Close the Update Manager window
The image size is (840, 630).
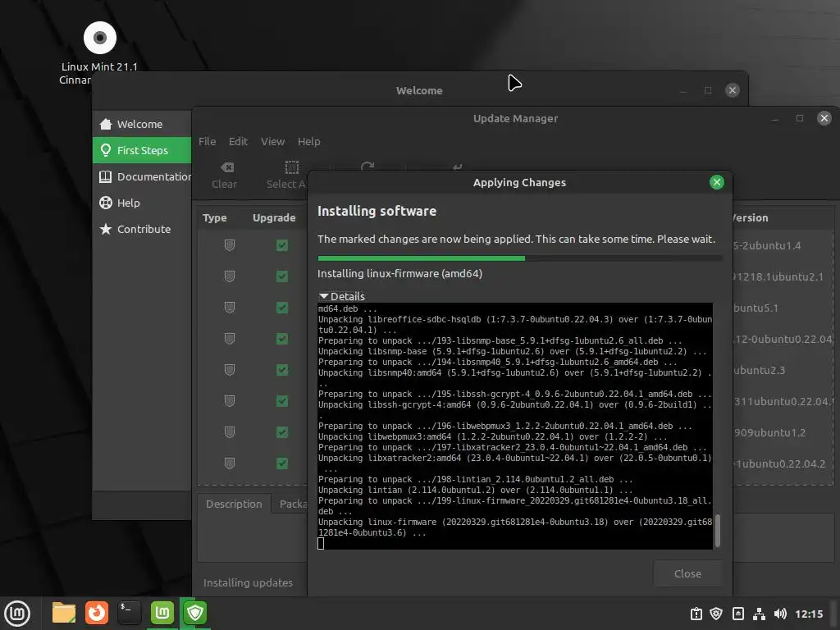click(824, 118)
